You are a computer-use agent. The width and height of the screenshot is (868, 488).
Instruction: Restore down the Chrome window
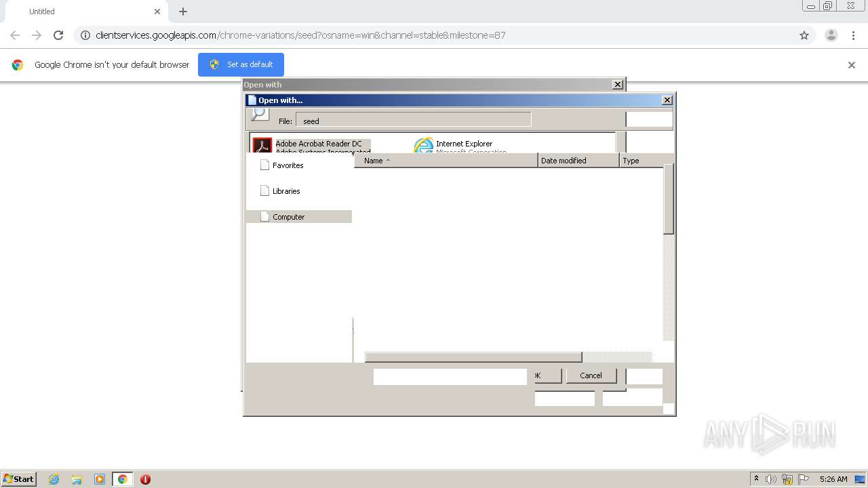pos(828,5)
